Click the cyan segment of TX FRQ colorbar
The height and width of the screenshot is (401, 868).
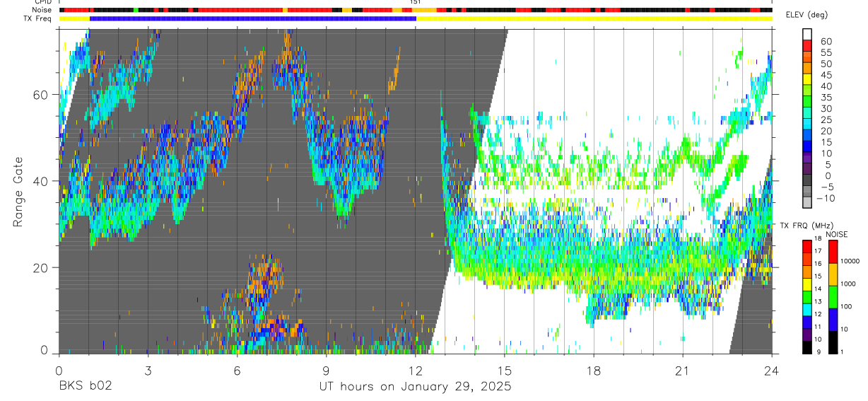(807, 309)
